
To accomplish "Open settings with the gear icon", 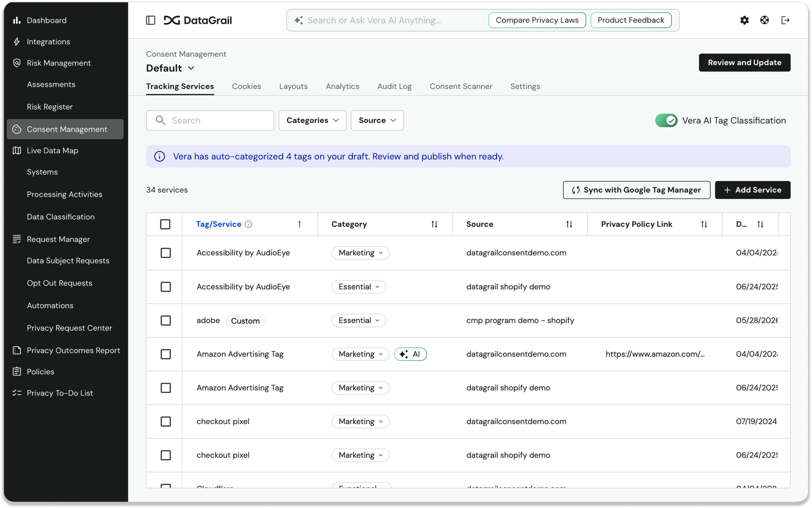I will (744, 20).
